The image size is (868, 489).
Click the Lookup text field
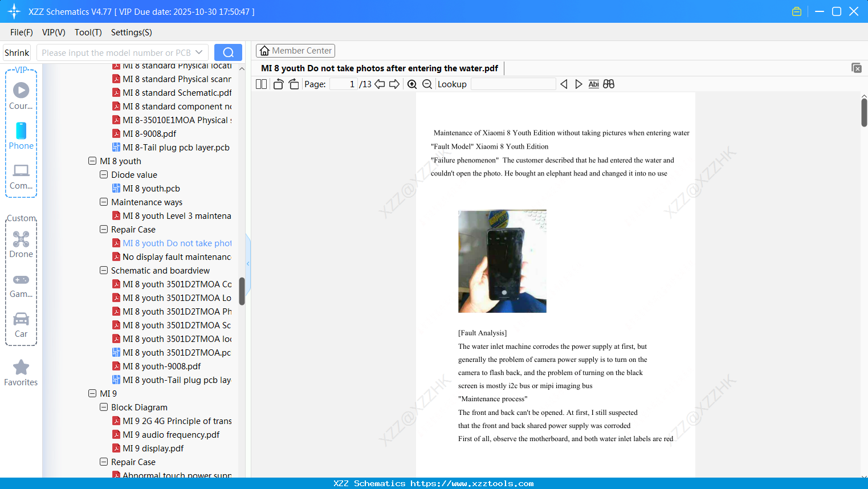click(x=514, y=84)
